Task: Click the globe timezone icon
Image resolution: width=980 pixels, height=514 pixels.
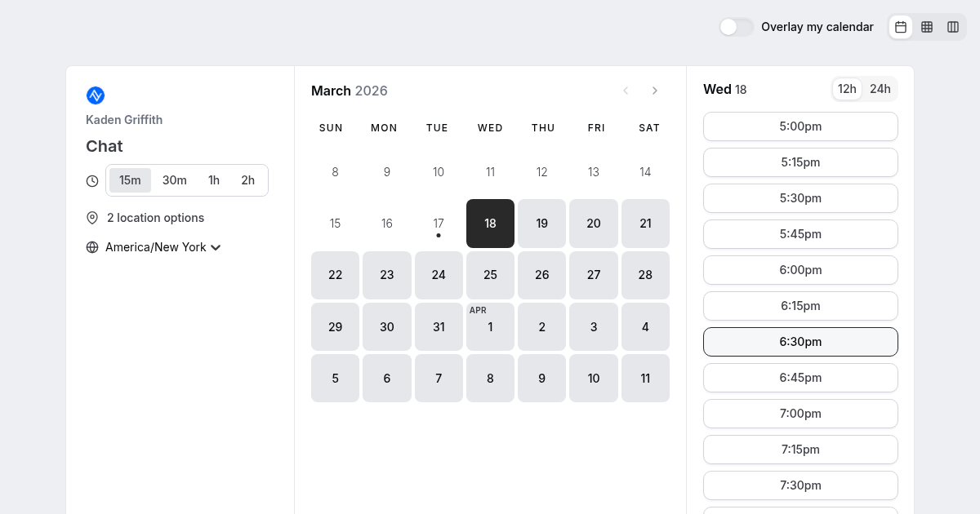Action: pyautogui.click(x=92, y=247)
